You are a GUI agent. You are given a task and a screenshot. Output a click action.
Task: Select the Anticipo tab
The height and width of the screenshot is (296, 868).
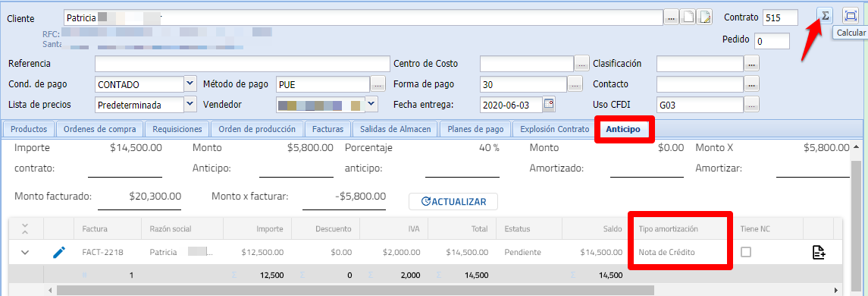[623, 129]
